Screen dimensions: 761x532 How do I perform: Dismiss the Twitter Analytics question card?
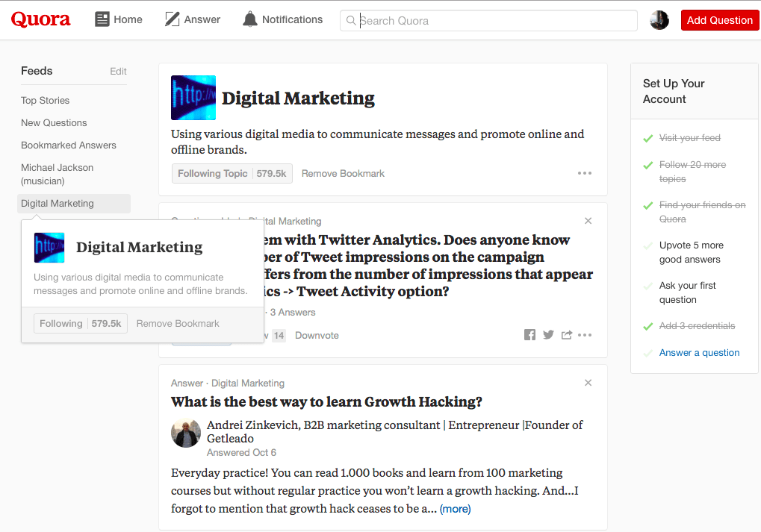[x=588, y=221]
